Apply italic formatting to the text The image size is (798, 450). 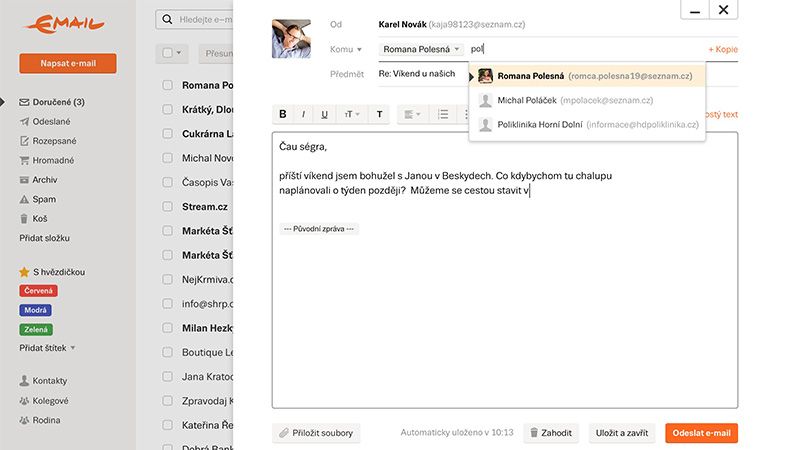tap(304, 114)
